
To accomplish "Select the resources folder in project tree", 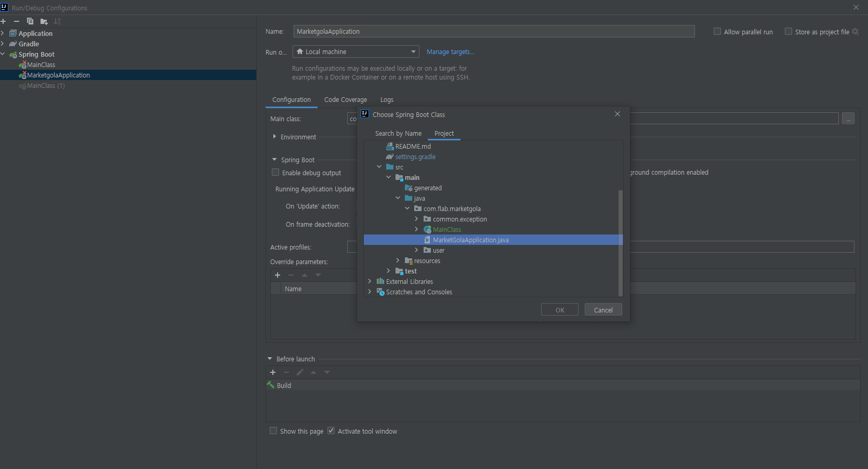I will pos(427,260).
